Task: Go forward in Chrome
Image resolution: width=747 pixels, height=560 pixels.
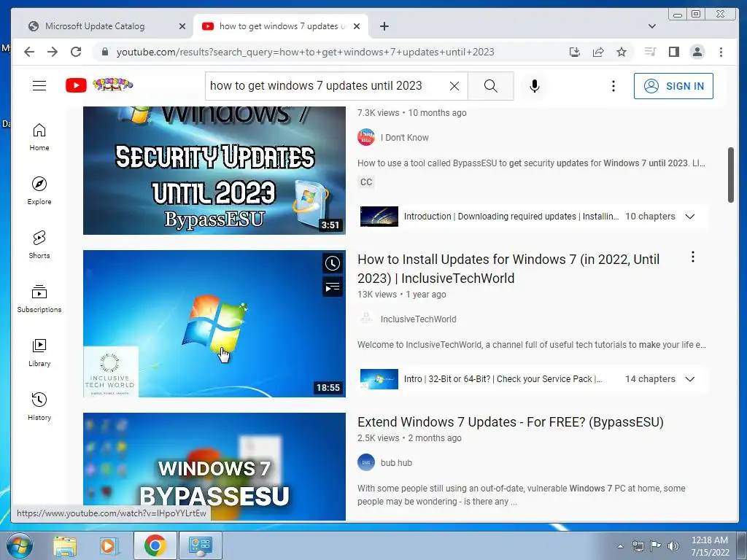Action: [53, 52]
